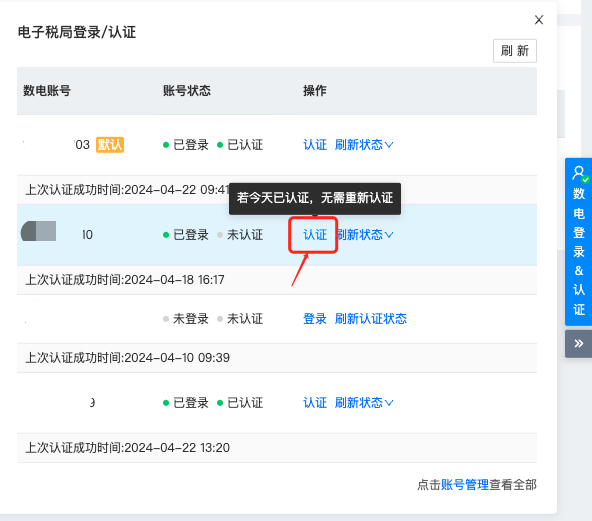Click the 数电账号 column header
The width and height of the screenshot is (592, 521).
click(x=47, y=91)
